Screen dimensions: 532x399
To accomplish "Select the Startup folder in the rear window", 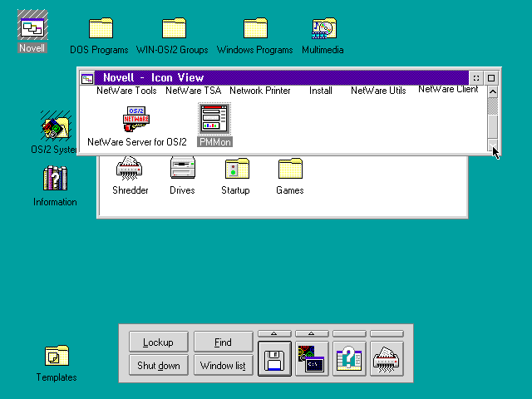I will tap(237, 168).
